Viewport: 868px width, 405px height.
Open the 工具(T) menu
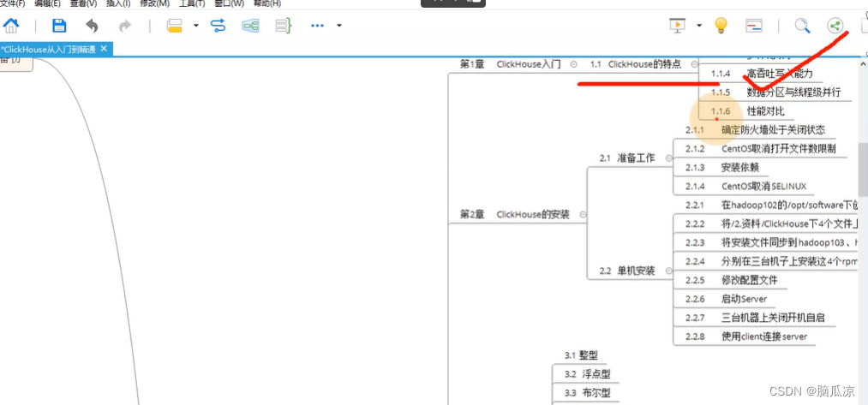[x=192, y=3]
